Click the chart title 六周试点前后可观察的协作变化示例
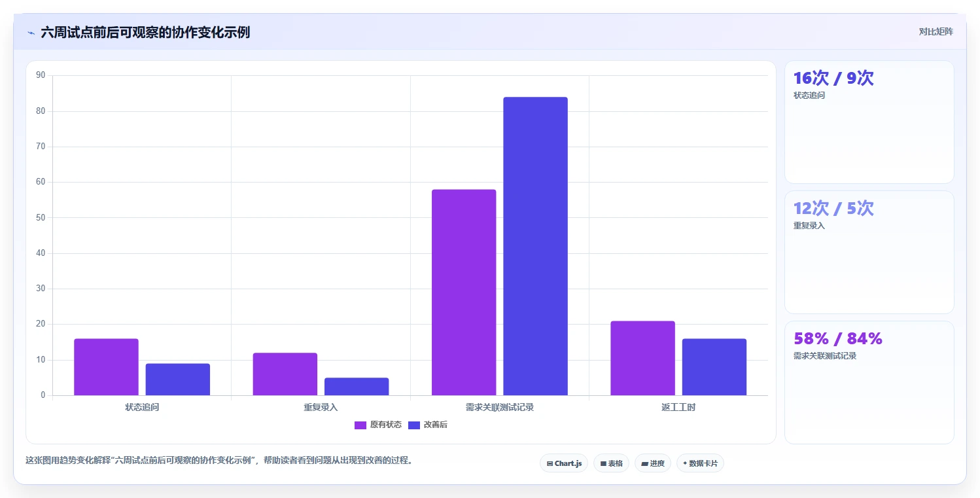 click(x=145, y=32)
